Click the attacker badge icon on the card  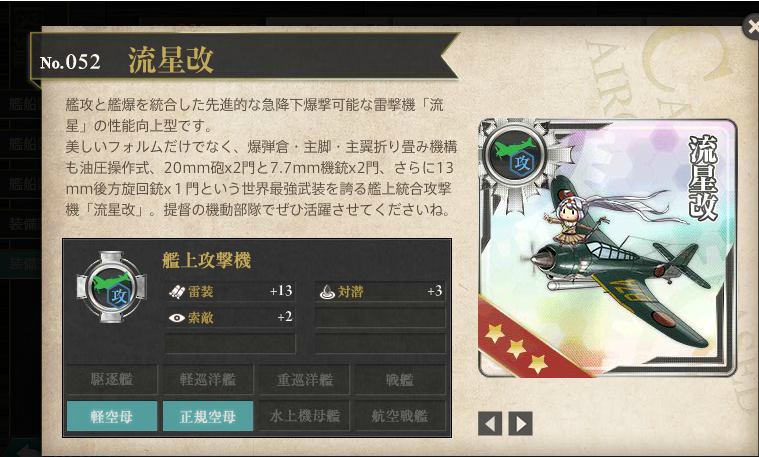pyautogui.click(x=516, y=156)
